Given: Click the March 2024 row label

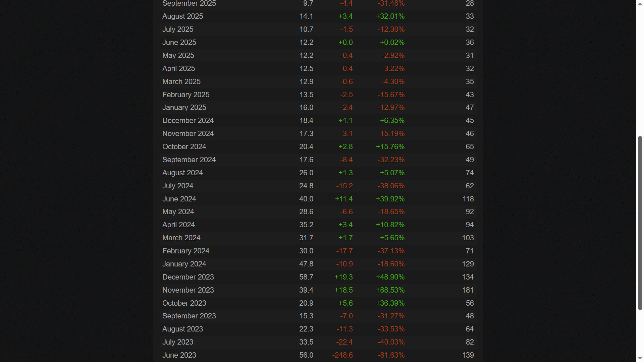Looking at the screenshot, I should (181, 238).
